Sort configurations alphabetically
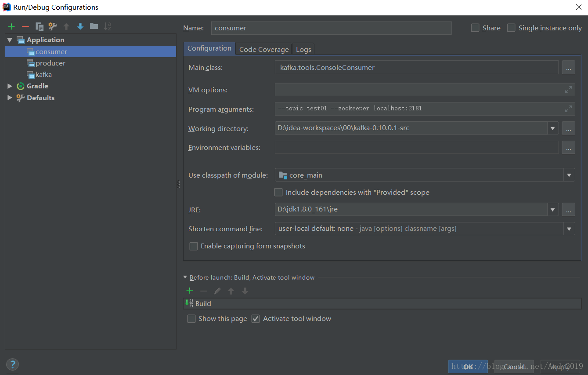Viewport: 588px width, 375px height. pos(108,26)
